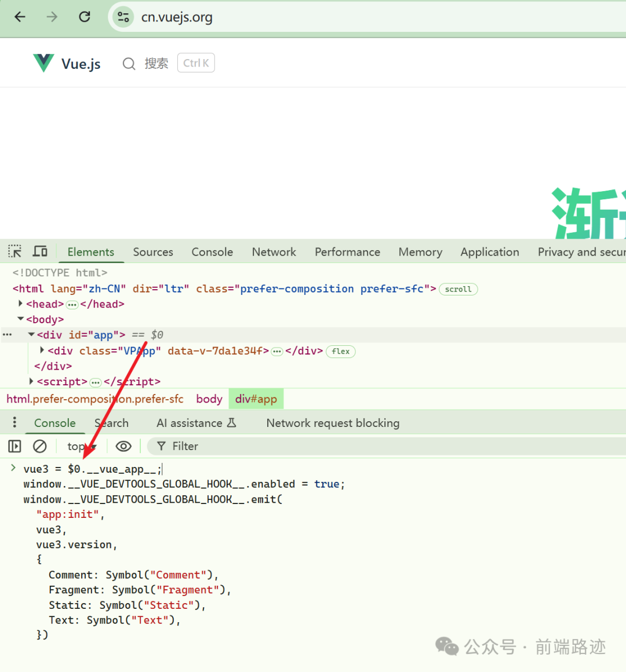
Task: Select the <!DOCTYPE html> line
Action: coord(60,273)
